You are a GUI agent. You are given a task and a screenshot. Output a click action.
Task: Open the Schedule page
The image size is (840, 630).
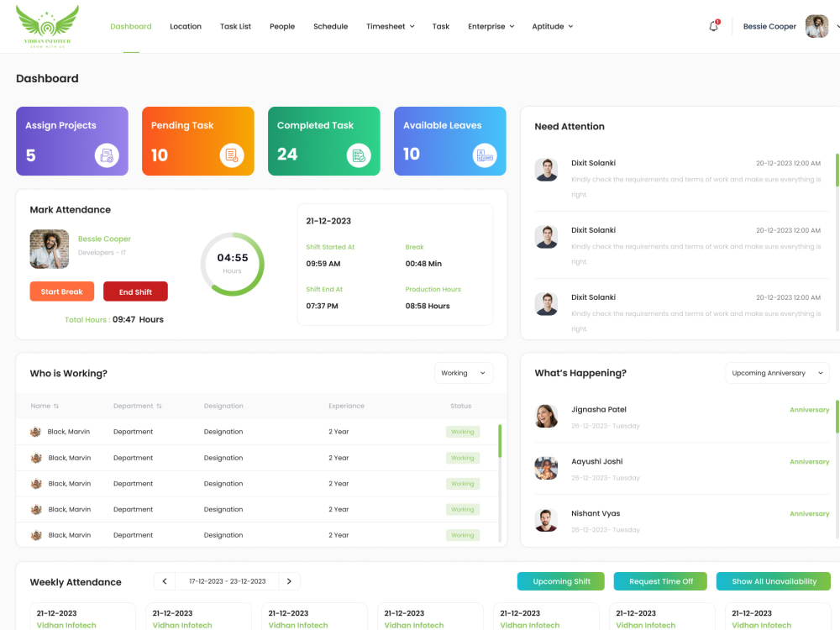[x=330, y=26]
